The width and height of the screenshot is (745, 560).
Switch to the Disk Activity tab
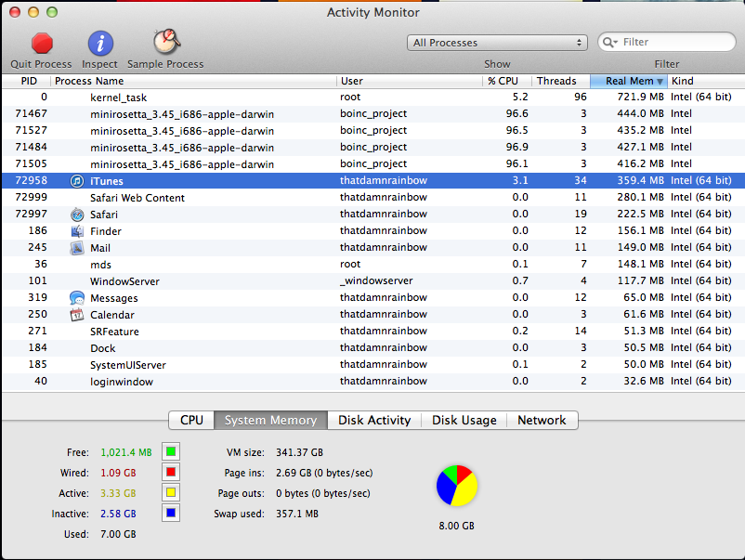point(374,421)
